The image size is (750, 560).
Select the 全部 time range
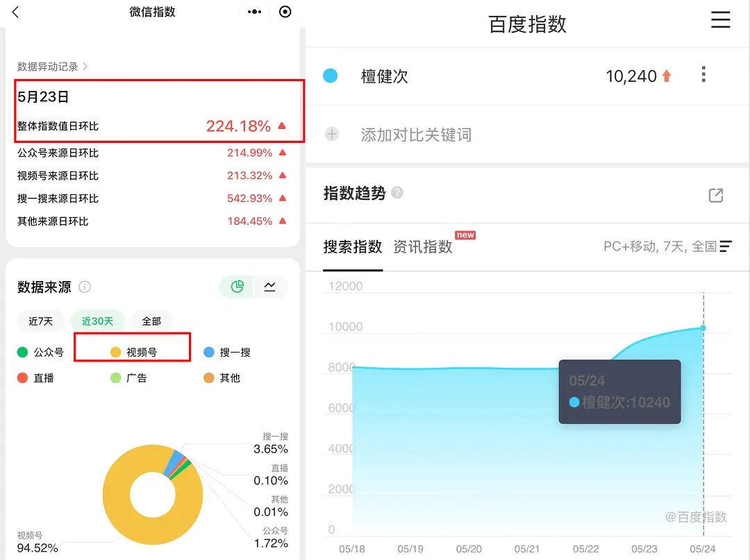[x=151, y=321]
